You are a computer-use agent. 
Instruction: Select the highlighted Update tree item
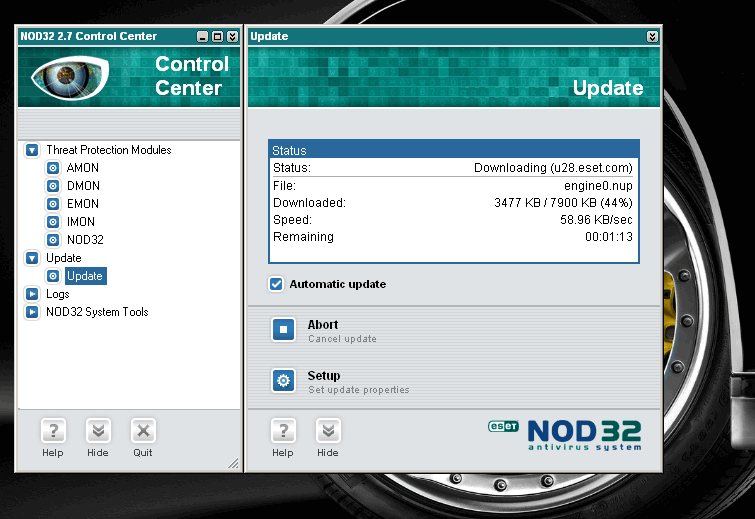tap(85, 276)
